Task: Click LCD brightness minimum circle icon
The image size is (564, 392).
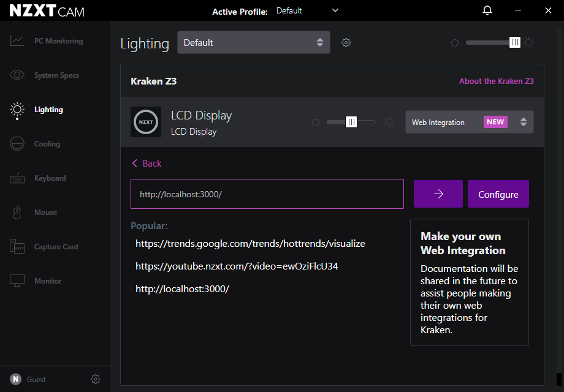Action: coord(316,123)
